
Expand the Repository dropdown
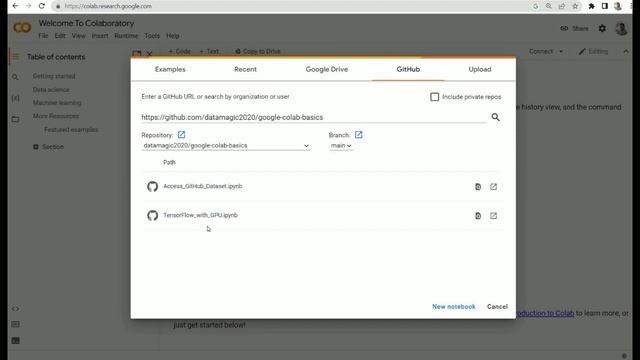226,146
